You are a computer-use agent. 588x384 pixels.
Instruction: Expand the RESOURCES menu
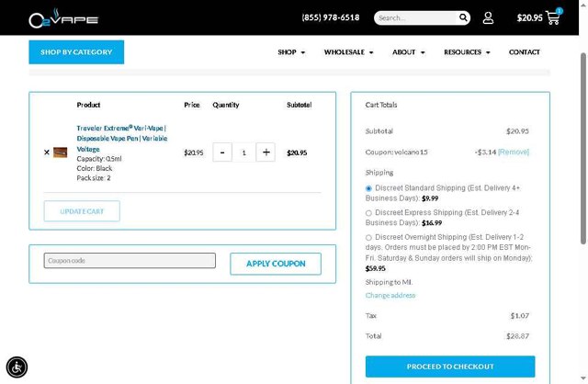click(467, 52)
